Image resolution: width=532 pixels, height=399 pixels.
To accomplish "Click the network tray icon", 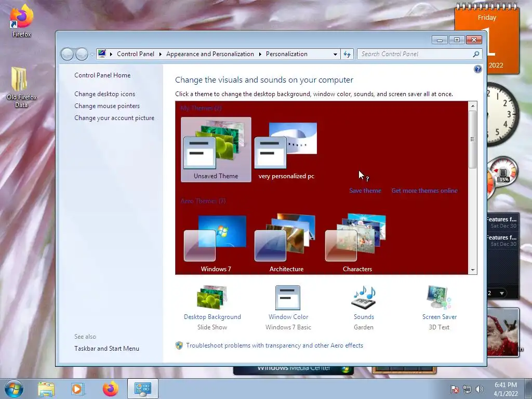I will [467, 389].
